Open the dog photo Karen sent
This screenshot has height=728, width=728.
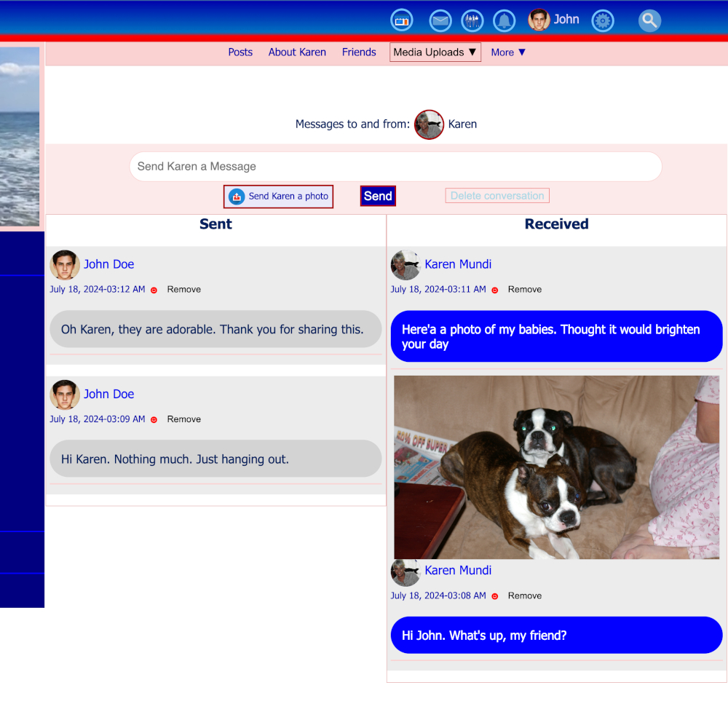556,467
